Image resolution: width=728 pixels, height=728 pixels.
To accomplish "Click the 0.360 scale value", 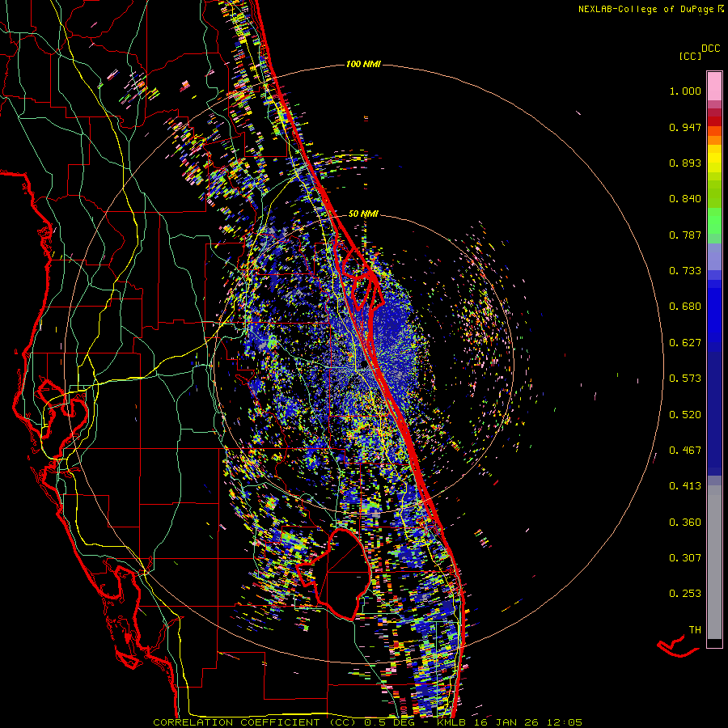I will tap(685, 523).
